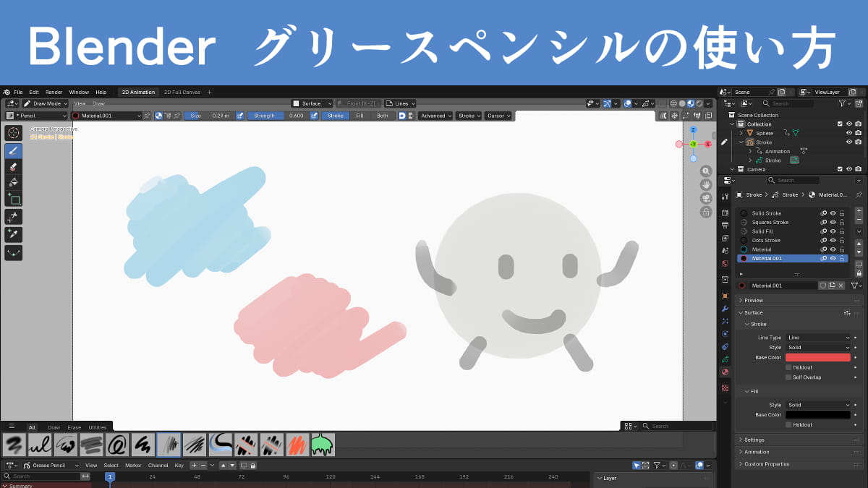
Task: Toggle Material.001 visibility in the material slot list
Action: (832, 257)
